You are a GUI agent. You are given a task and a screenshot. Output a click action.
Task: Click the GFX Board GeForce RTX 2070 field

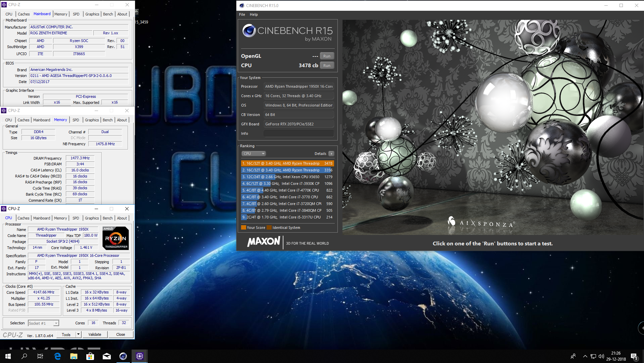(298, 124)
